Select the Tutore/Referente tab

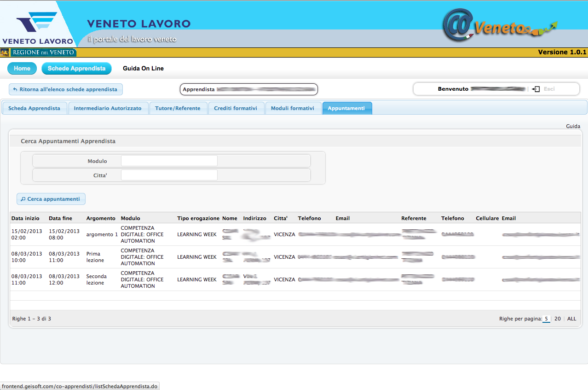click(178, 108)
